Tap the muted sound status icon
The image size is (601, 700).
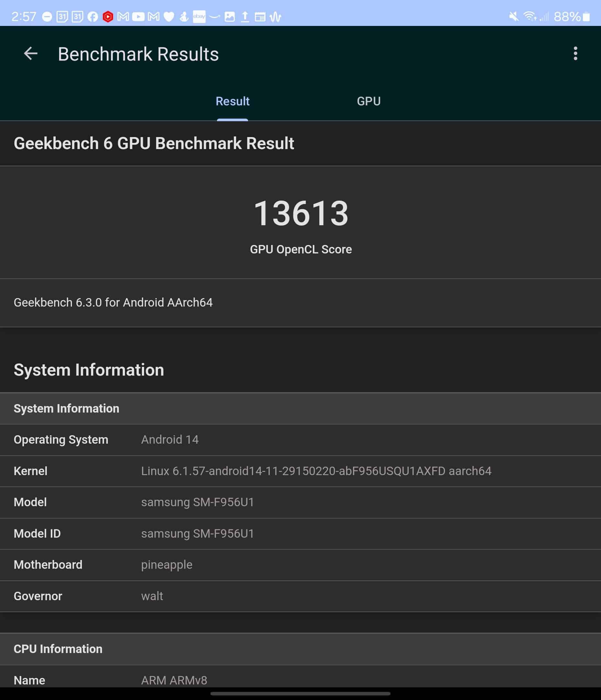coord(514,16)
